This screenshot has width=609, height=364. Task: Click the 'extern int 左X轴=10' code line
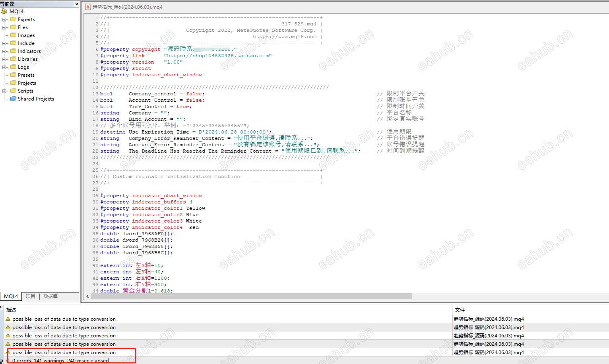[132, 265]
